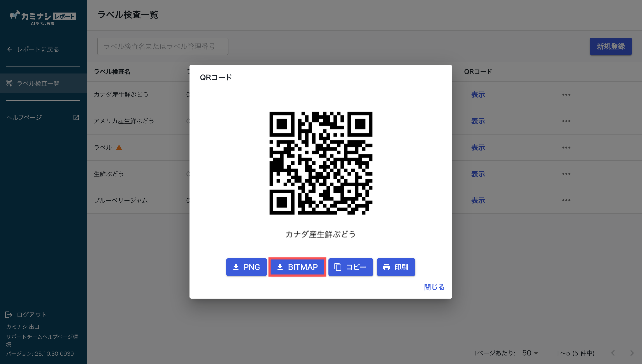Print the QR code with 印刷 button
The image size is (642, 364).
[396, 267]
